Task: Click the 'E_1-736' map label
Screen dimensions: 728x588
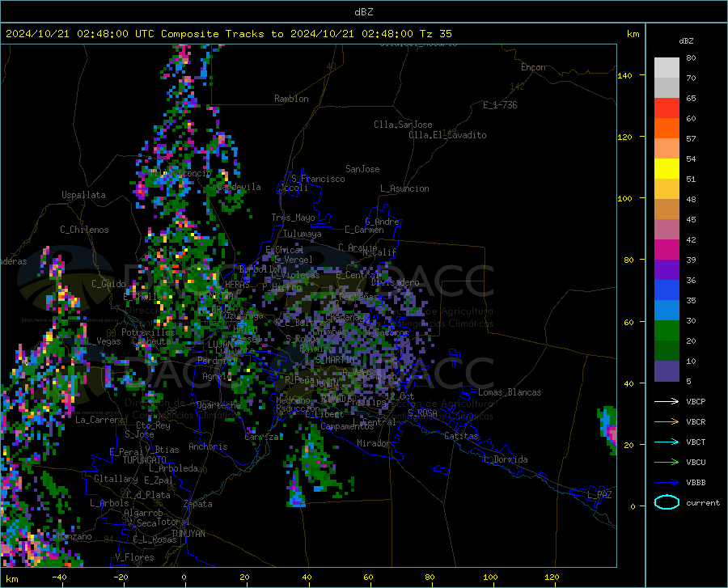Action: pos(500,105)
